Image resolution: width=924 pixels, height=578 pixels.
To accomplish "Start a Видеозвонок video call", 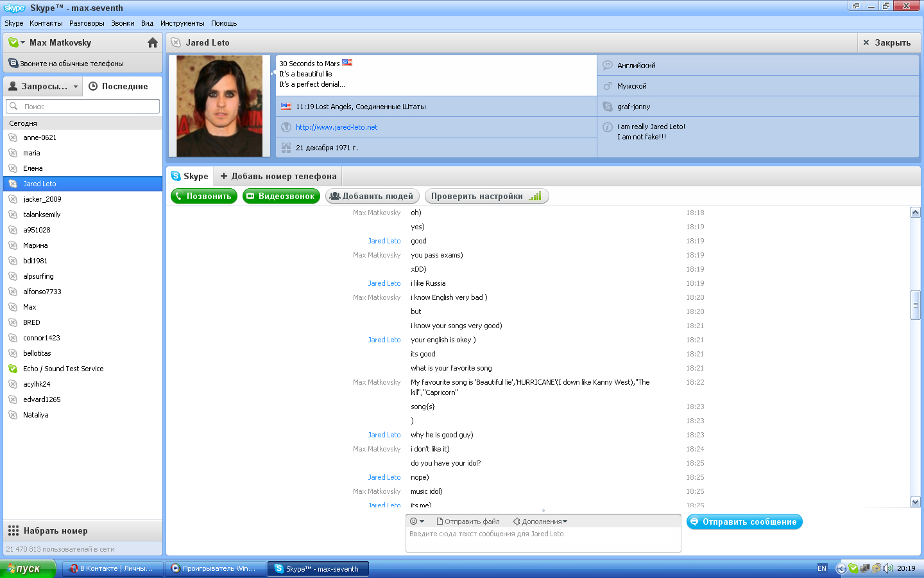I will (x=281, y=197).
